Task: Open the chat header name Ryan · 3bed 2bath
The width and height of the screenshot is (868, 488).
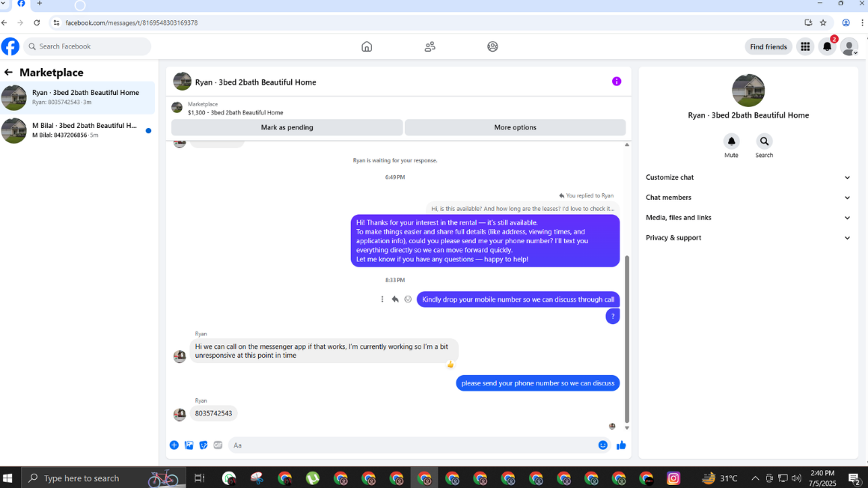Action: click(x=255, y=82)
